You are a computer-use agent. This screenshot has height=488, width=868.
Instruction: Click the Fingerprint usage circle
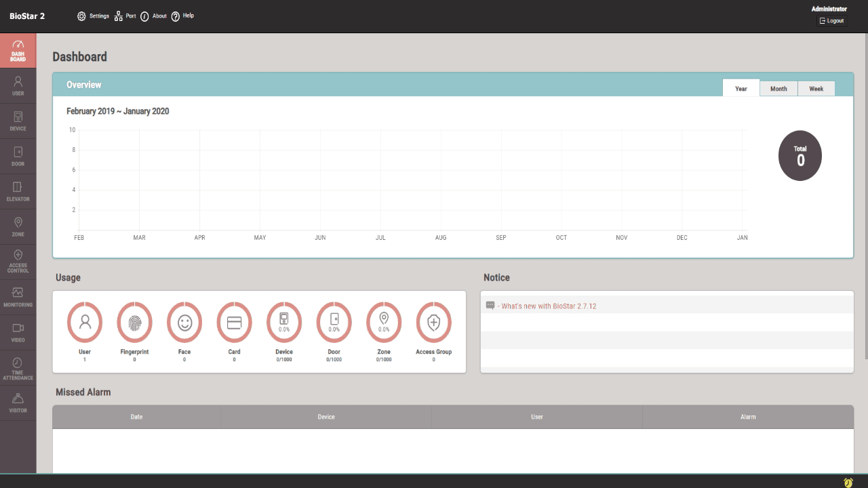(134, 323)
